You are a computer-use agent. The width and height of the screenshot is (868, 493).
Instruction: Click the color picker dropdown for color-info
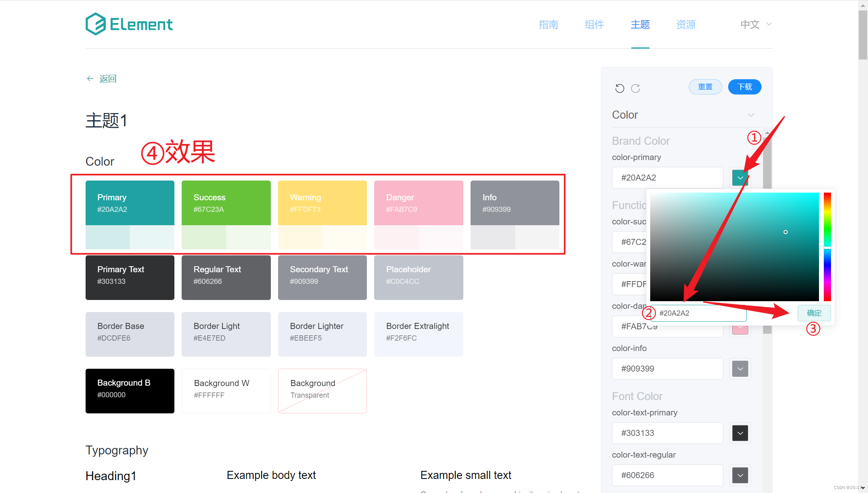click(741, 368)
